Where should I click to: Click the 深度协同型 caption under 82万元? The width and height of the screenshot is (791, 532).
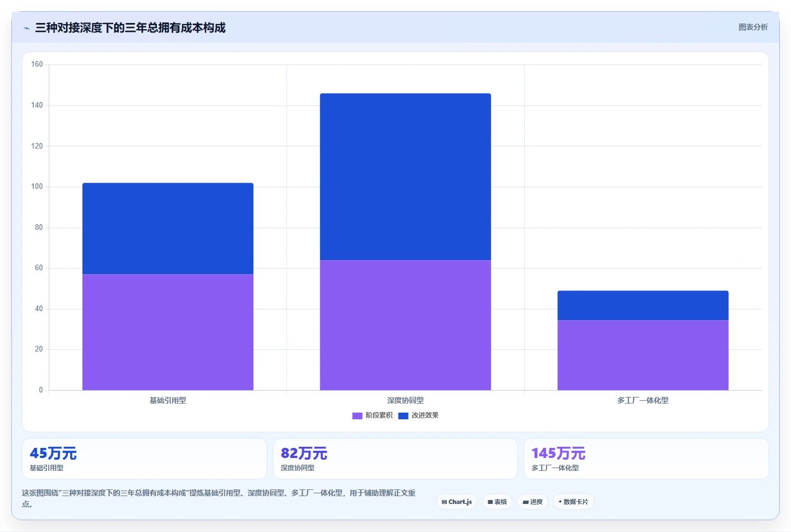pyautogui.click(x=298, y=468)
